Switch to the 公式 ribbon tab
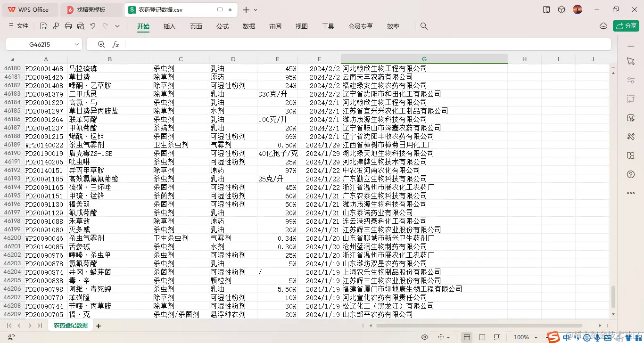 223,26
